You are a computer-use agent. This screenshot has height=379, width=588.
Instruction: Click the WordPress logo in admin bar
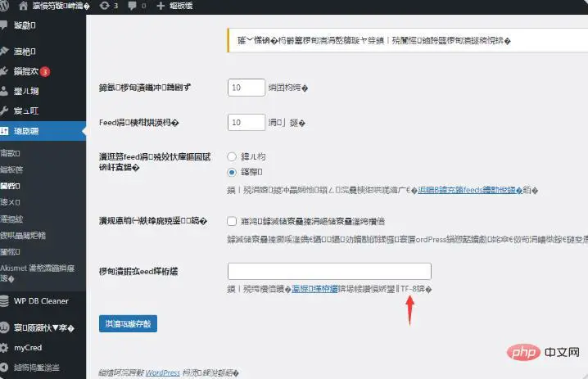[4, 6]
